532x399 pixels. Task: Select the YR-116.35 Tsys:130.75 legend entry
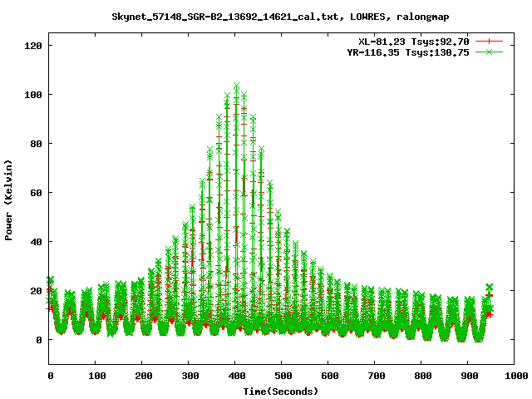408,52
